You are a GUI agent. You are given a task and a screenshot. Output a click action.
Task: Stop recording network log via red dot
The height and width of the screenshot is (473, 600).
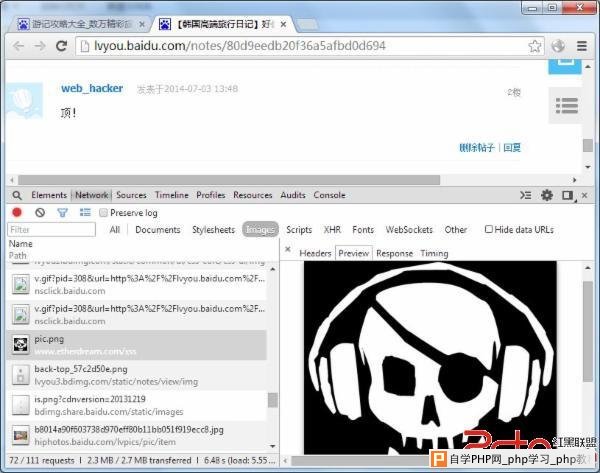click(17, 212)
